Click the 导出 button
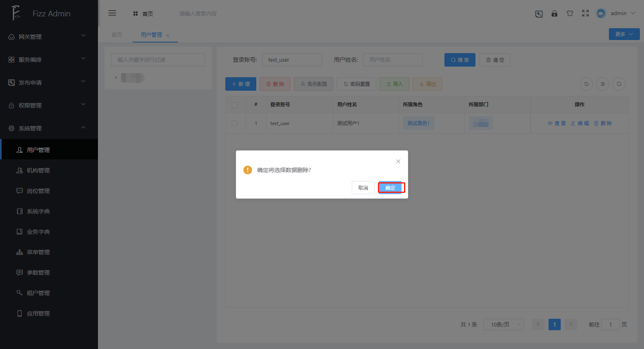Image resolution: width=644 pixels, height=349 pixels. pyautogui.click(x=427, y=84)
